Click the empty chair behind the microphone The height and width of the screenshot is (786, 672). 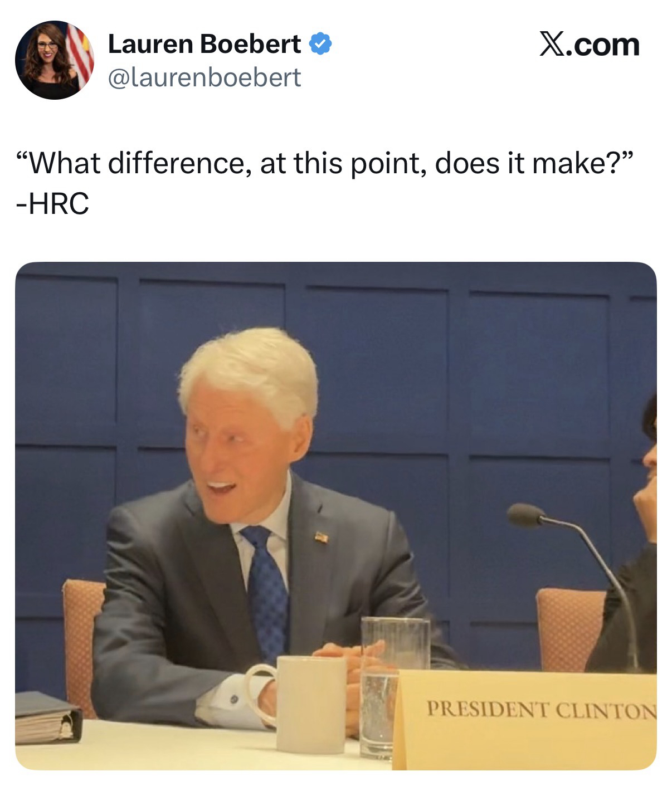571,628
